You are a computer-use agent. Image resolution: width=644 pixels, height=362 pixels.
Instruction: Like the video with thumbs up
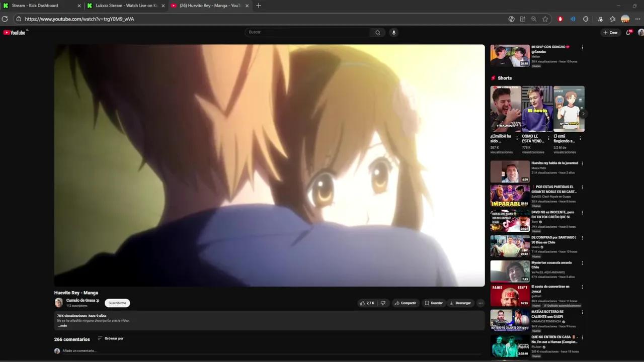pyautogui.click(x=367, y=303)
